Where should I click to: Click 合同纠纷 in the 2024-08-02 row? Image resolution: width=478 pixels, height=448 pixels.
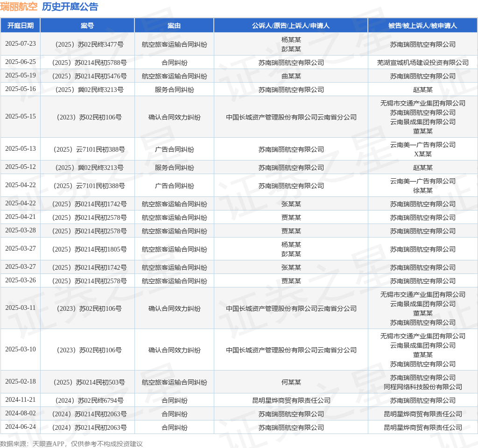coord(174,414)
